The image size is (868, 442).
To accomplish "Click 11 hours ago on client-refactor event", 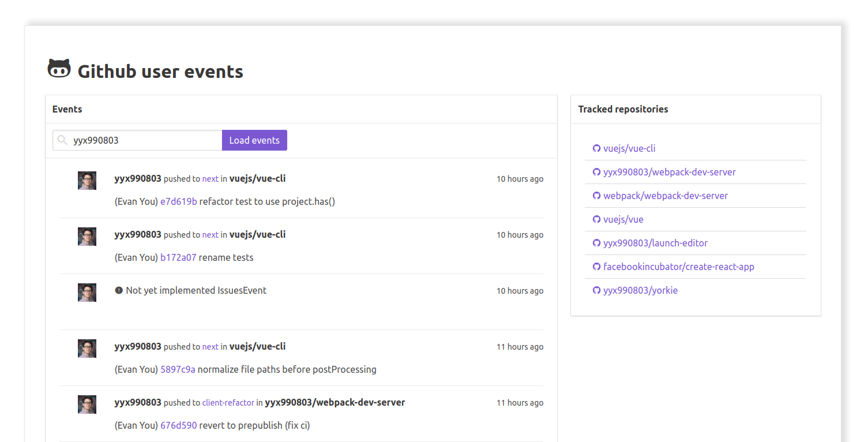I will point(520,403).
